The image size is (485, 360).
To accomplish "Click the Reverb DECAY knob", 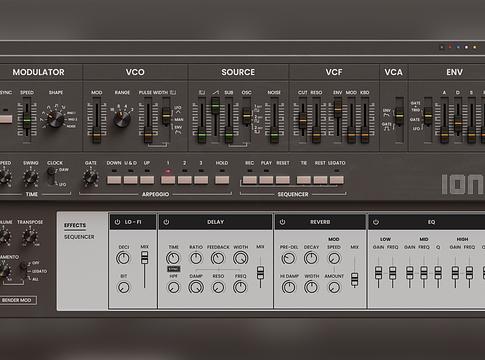I will tap(311, 258).
